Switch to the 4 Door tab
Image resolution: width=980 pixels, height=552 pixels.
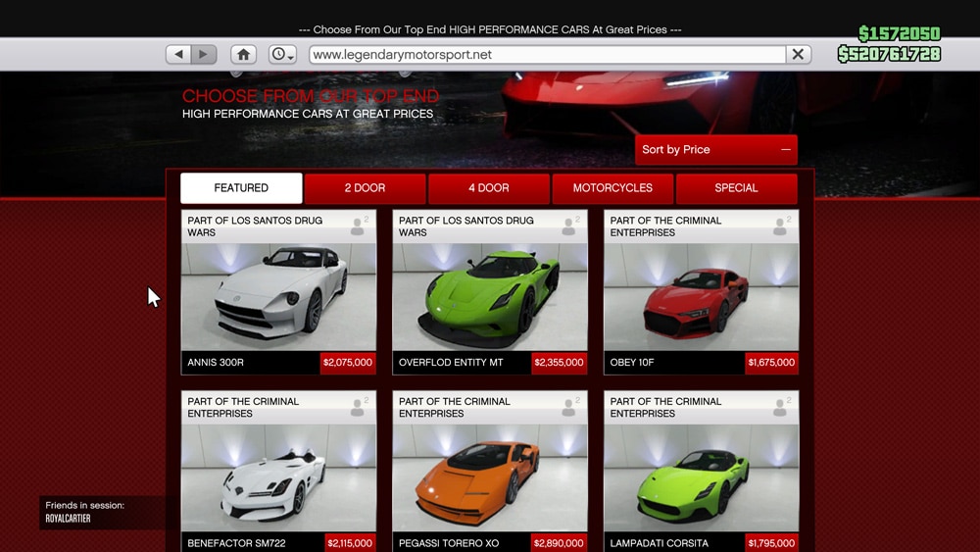click(489, 188)
